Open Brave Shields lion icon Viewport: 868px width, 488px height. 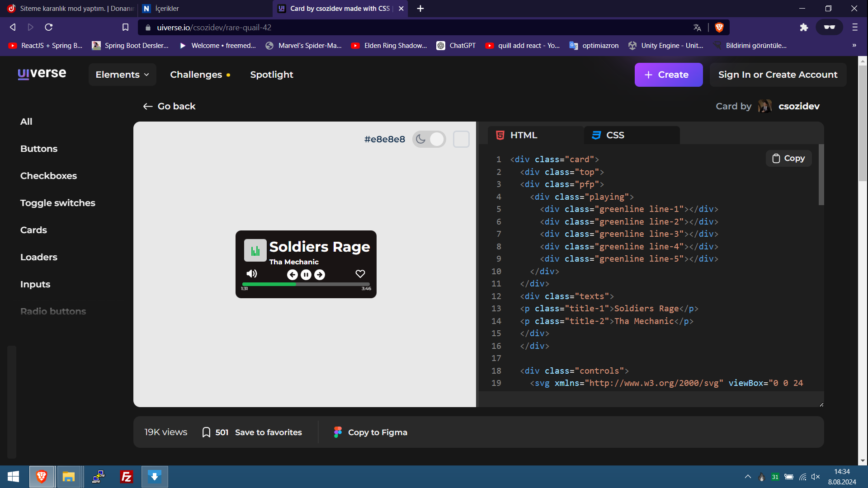pos(719,28)
